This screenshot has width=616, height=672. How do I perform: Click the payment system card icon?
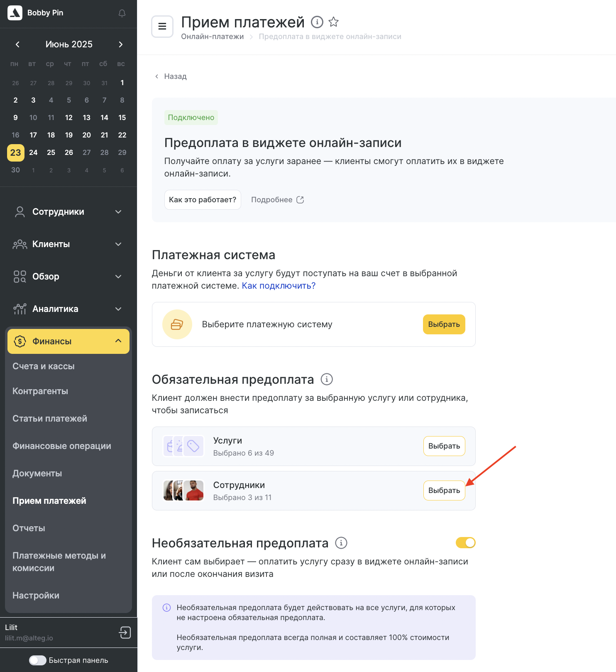click(x=177, y=324)
